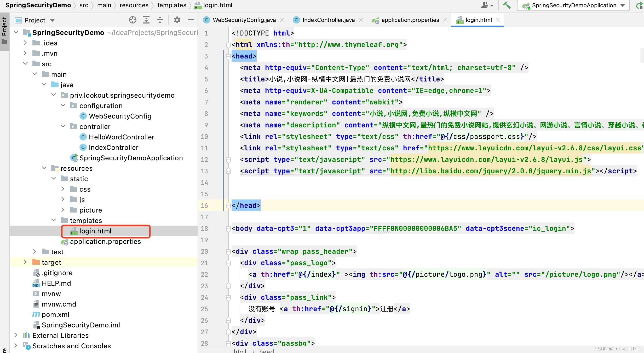Collapse the head tag fold in editor gutter

pos(228,56)
